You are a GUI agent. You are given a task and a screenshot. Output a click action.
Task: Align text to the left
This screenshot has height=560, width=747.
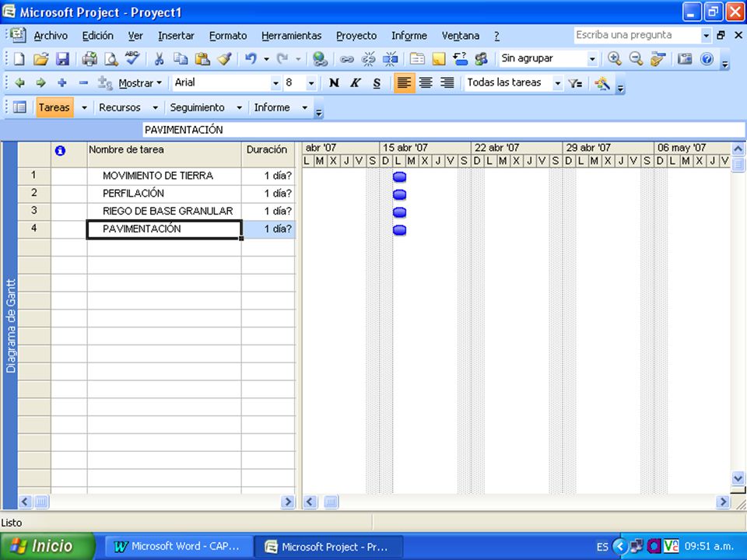(404, 83)
